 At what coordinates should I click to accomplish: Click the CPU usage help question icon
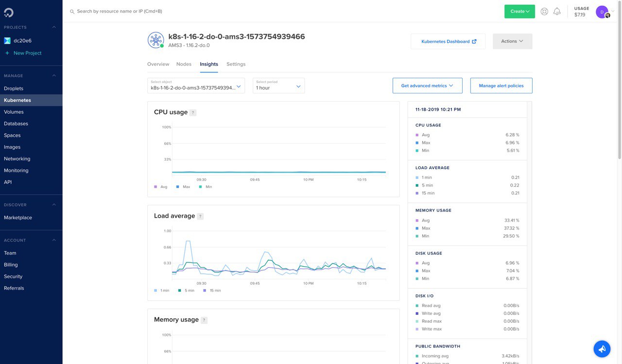(x=193, y=113)
